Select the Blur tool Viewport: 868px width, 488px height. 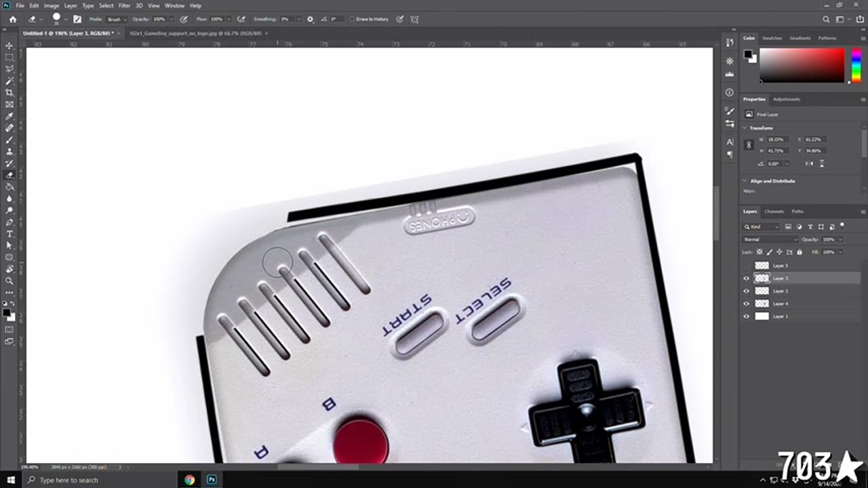pos(9,199)
